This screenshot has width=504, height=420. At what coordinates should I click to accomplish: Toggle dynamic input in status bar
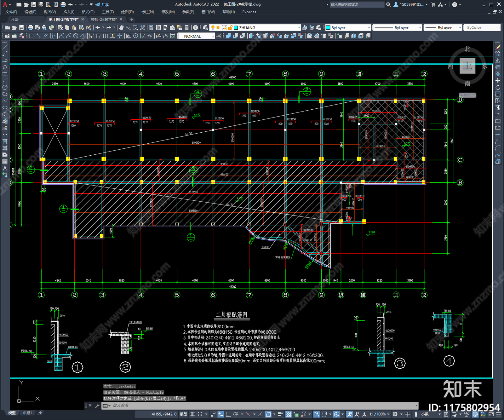tap(221, 414)
